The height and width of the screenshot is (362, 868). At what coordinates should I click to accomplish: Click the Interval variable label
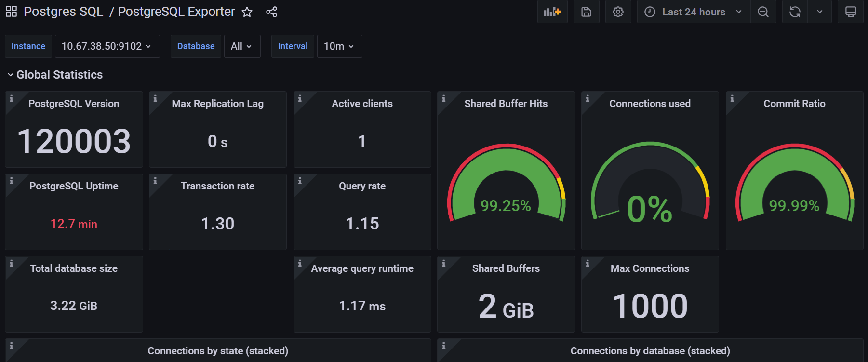click(293, 46)
